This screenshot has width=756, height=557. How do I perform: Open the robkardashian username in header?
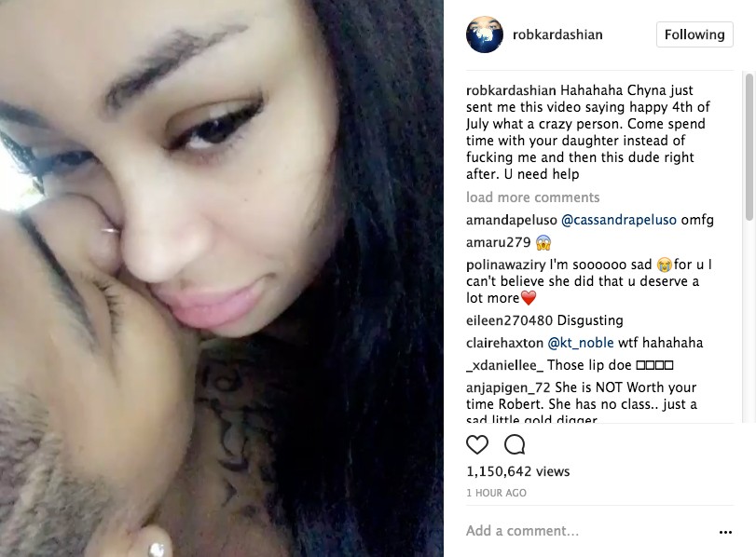pyautogui.click(x=557, y=34)
